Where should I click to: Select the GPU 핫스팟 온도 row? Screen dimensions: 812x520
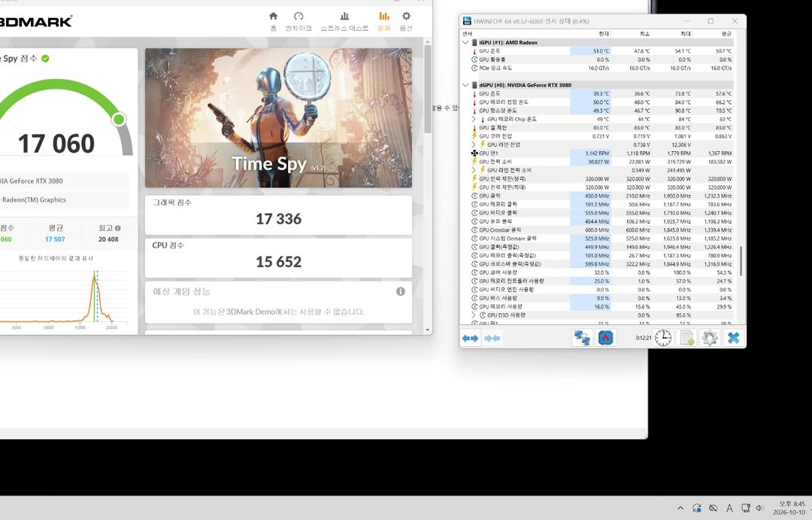601,111
